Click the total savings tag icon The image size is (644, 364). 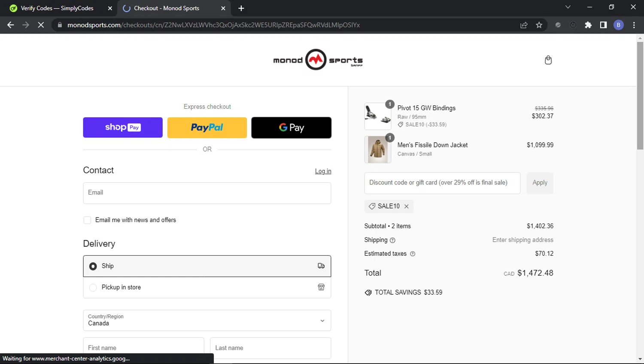368,293
